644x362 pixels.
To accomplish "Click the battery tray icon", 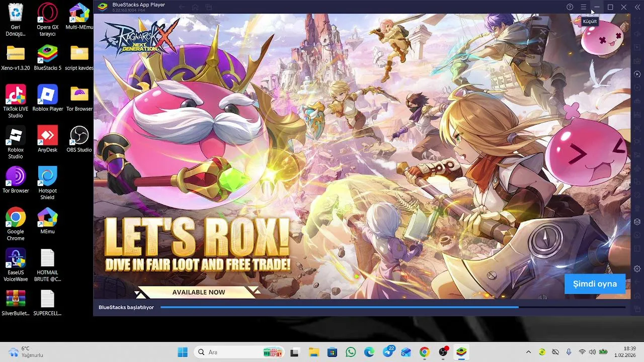I will click(x=603, y=352).
